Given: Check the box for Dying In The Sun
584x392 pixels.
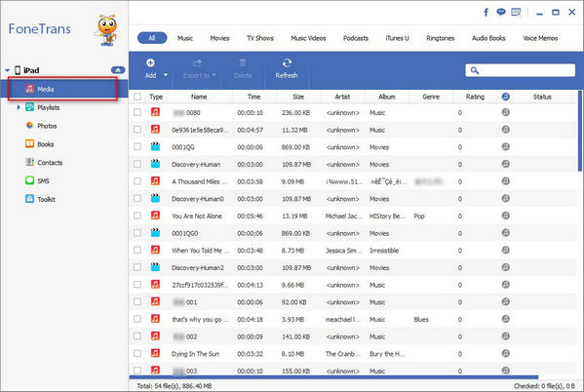Looking at the screenshot, I should (x=137, y=353).
